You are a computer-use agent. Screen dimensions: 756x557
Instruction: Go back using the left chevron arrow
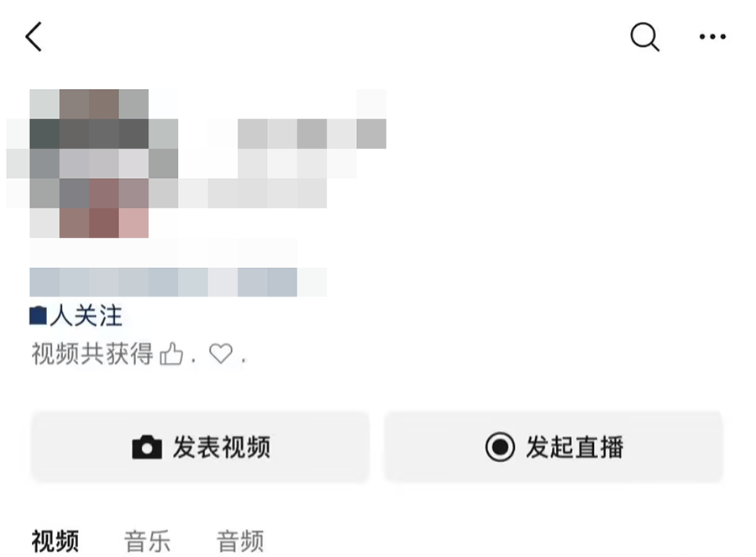click(x=34, y=36)
